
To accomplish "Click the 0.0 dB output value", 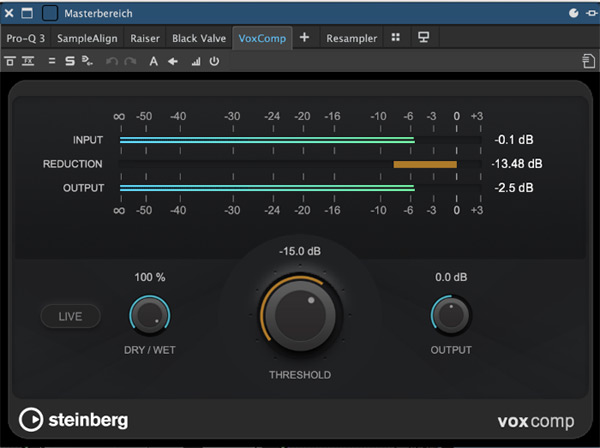I will [451, 277].
